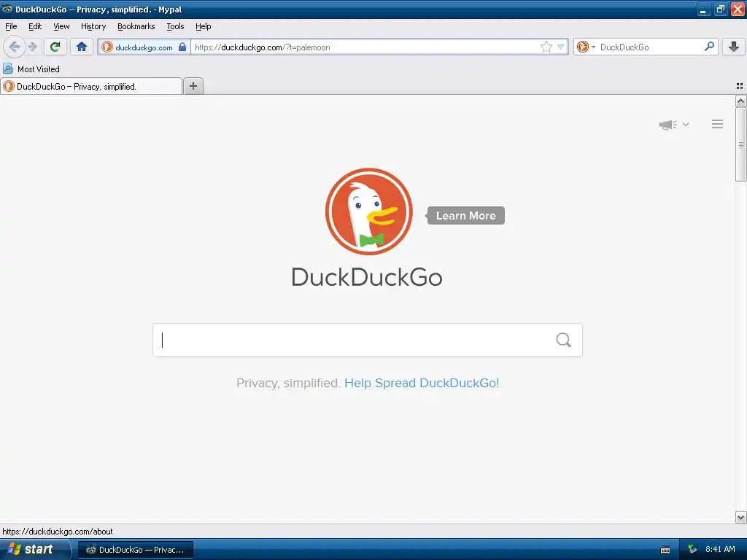Click the toolbar DuckDuckGo search field
747x560 pixels.
[x=650, y=47]
